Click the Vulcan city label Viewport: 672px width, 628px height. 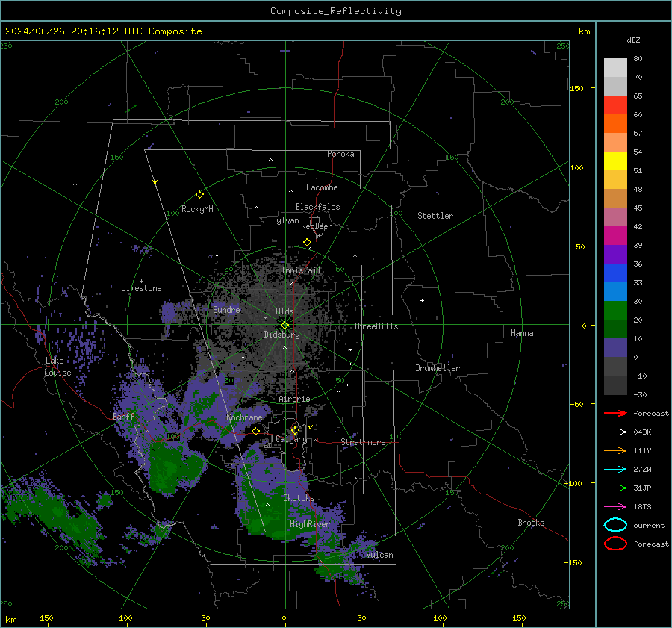[x=380, y=555]
